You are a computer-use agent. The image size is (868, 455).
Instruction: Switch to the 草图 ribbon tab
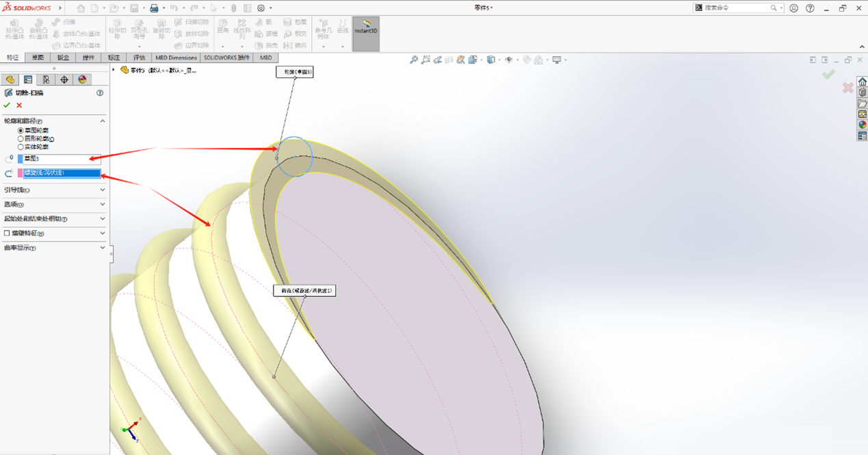[37, 57]
